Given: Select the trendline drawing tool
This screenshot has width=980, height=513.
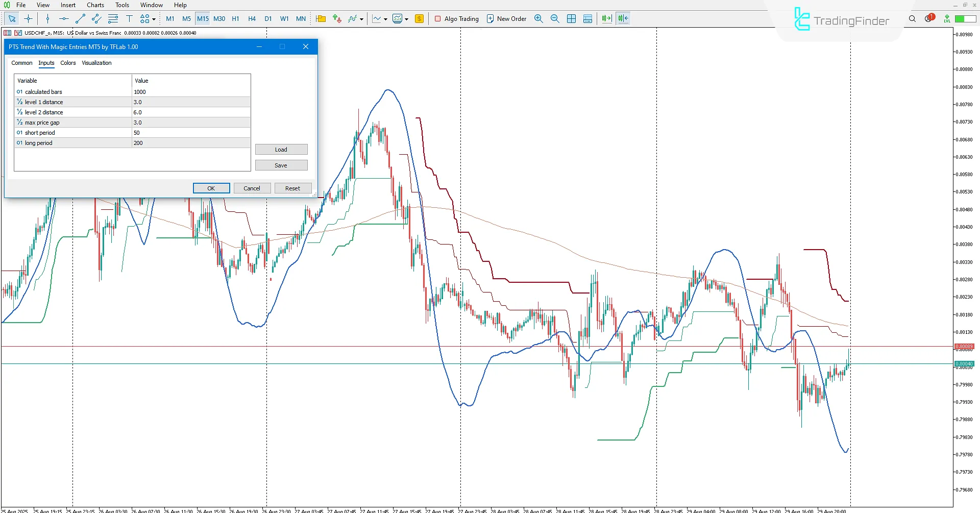Looking at the screenshot, I should [x=80, y=19].
